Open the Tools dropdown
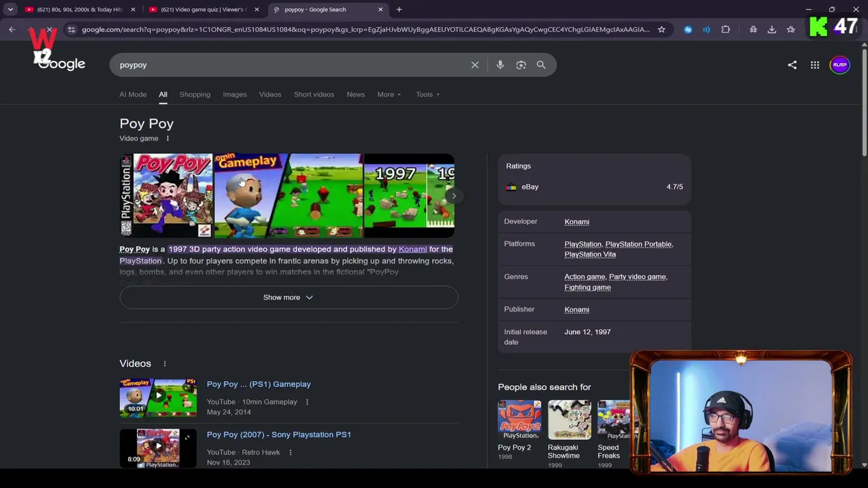Image resolution: width=868 pixels, height=488 pixels. [x=428, y=94]
